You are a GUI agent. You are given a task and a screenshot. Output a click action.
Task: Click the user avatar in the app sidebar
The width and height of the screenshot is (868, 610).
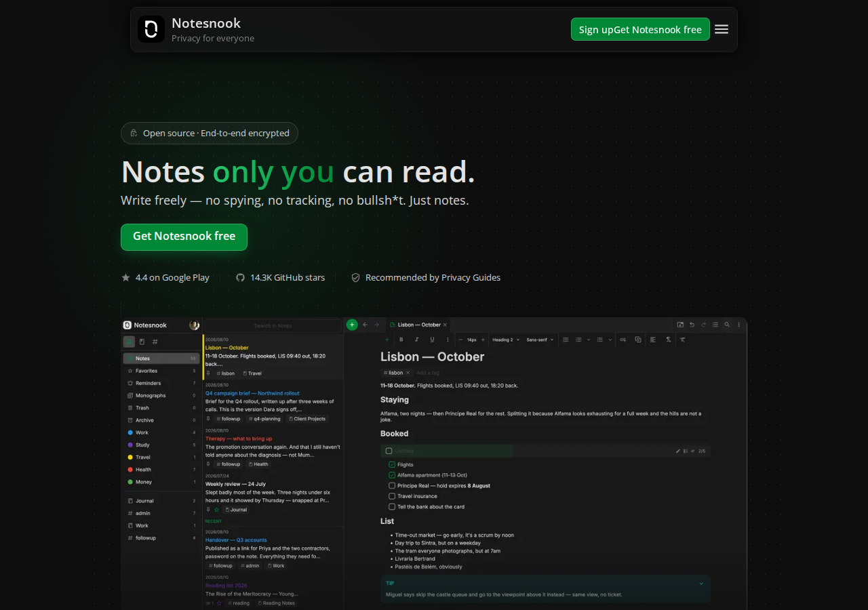click(x=195, y=325)
